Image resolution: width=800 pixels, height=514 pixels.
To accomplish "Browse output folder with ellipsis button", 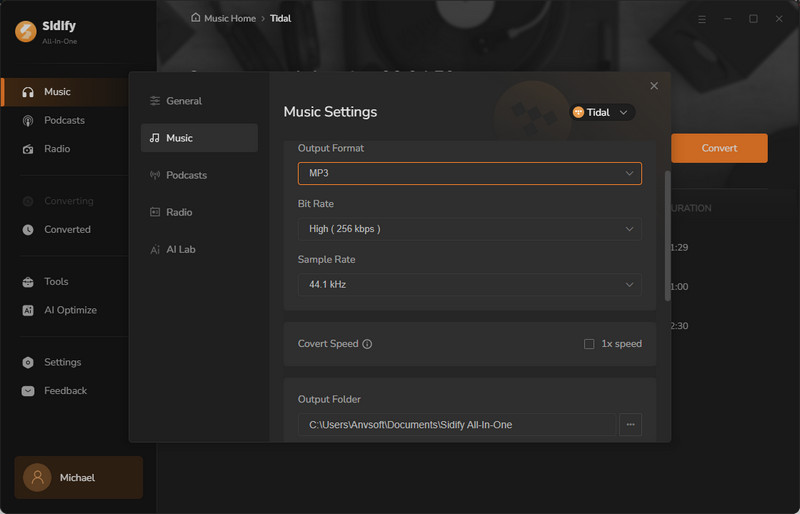I will coord(630,425).
